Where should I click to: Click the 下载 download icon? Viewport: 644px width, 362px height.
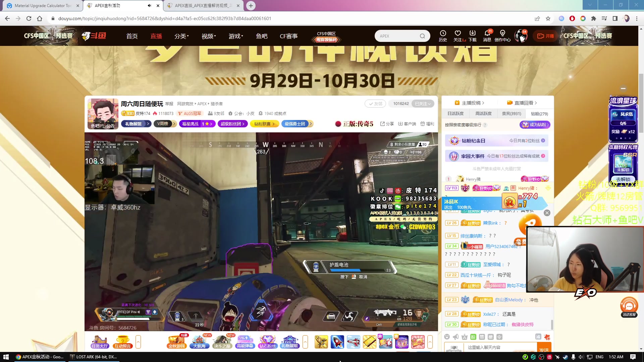[472, 36]
